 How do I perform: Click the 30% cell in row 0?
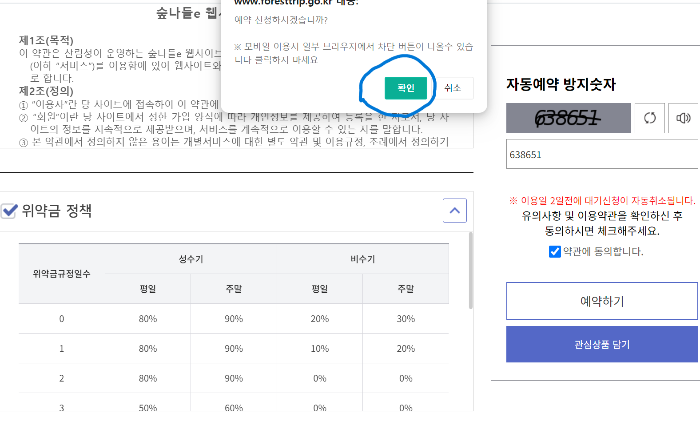[x=405, y=319]
